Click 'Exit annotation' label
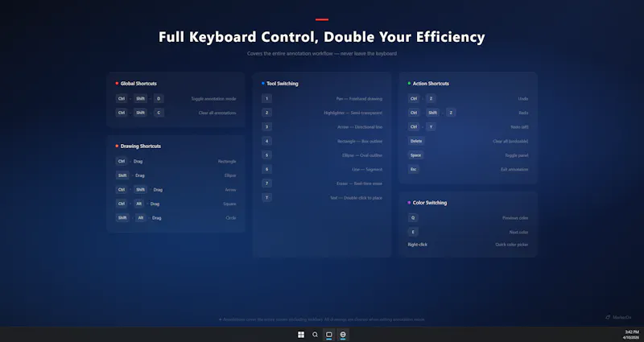 (x=514, y=170)
